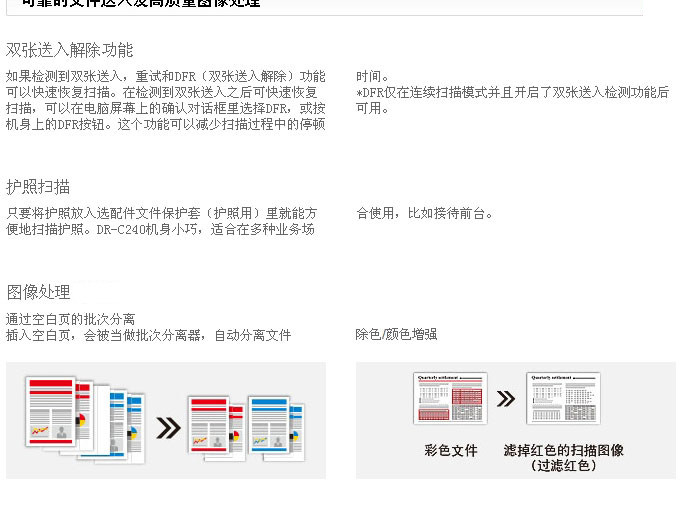This screenshot has width=690, height=510.
Task: Click the 滤掉红色的扫描图像 caption
Action: (564, 450)
